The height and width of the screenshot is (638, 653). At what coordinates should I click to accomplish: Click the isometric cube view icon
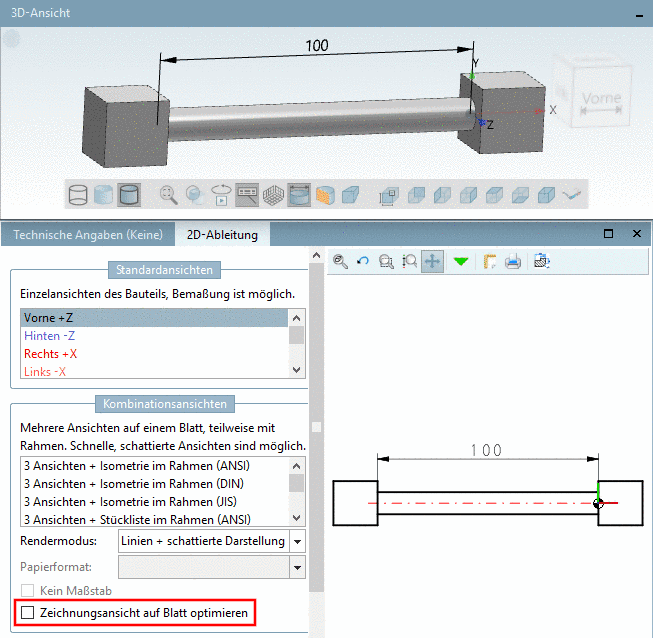[350, 194]
